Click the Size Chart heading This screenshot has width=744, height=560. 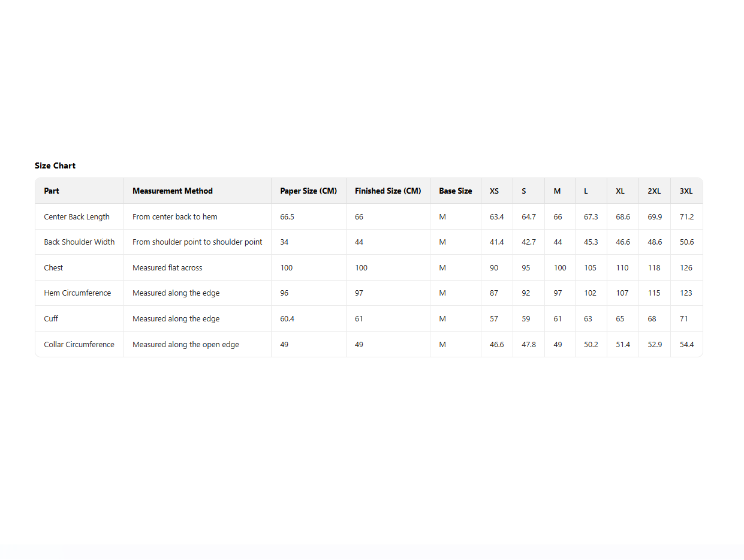[x=55, y=165]
